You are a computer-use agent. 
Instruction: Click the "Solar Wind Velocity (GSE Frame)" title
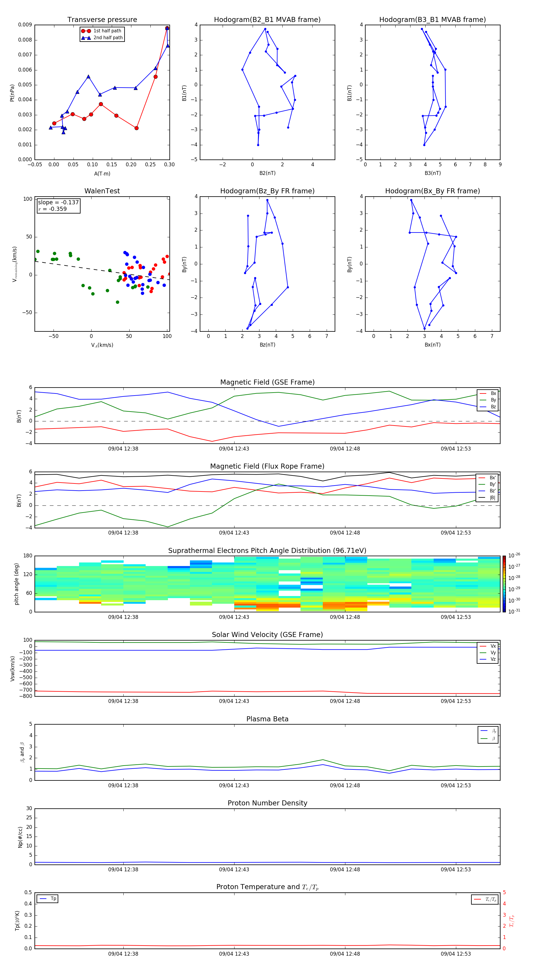(x=267, y=635)
